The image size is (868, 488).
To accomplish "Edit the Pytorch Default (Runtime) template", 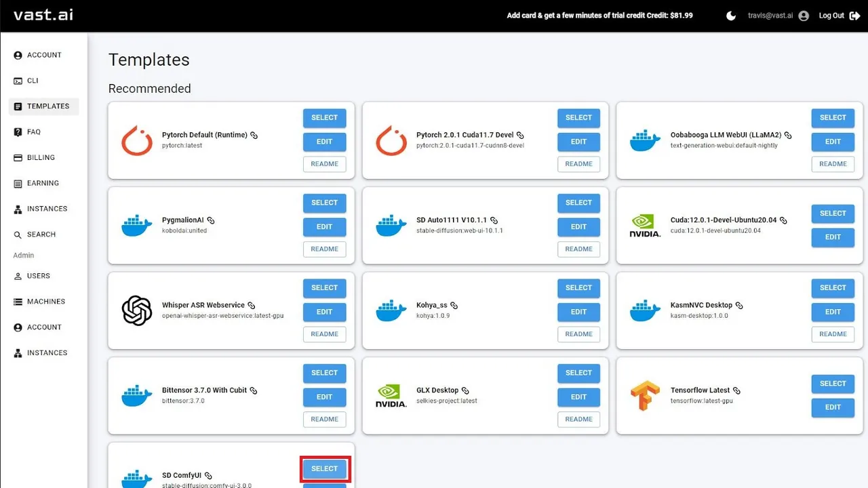I will (x=325, y=142).
